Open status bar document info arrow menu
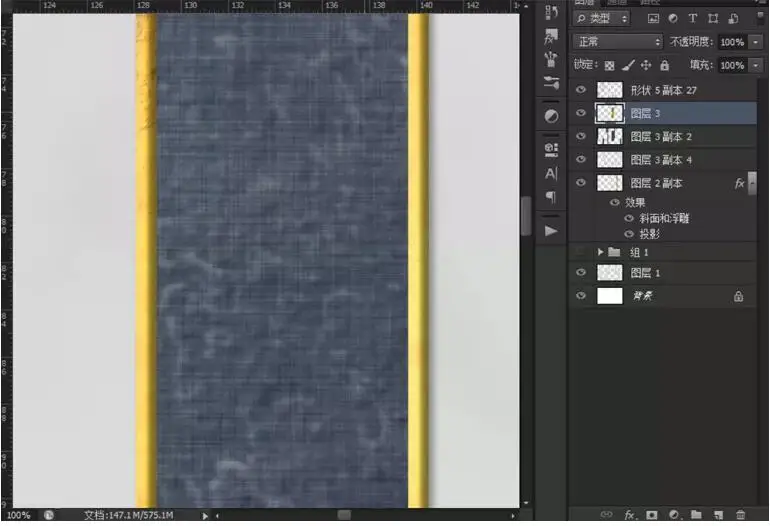The image size is (770, 526). 205,516
